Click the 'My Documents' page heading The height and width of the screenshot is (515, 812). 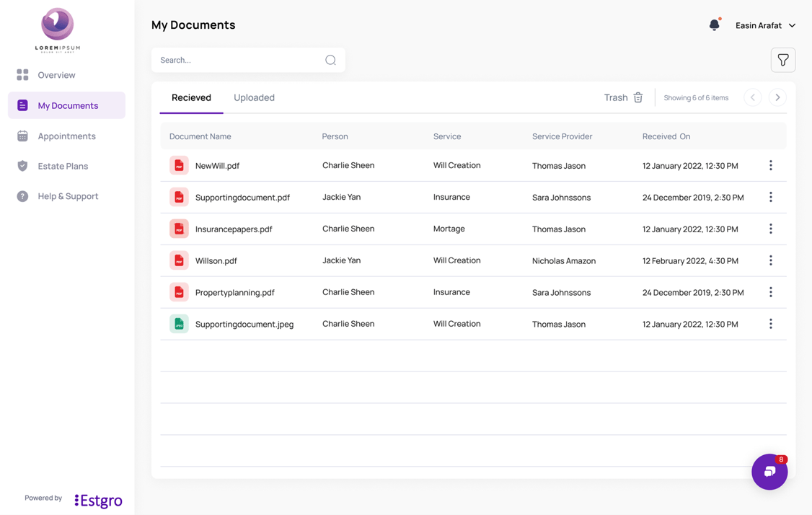coord(193,25)
